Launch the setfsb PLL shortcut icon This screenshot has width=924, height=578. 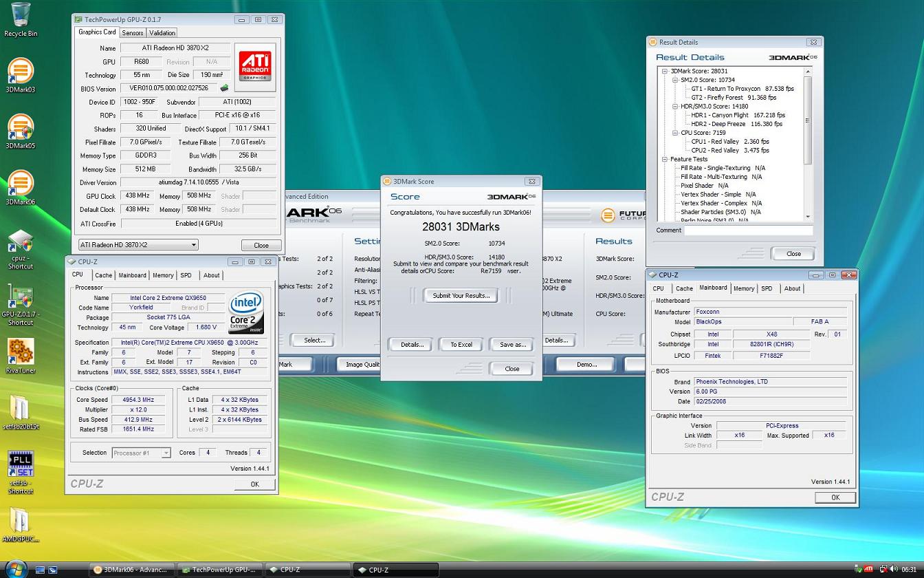21,473
